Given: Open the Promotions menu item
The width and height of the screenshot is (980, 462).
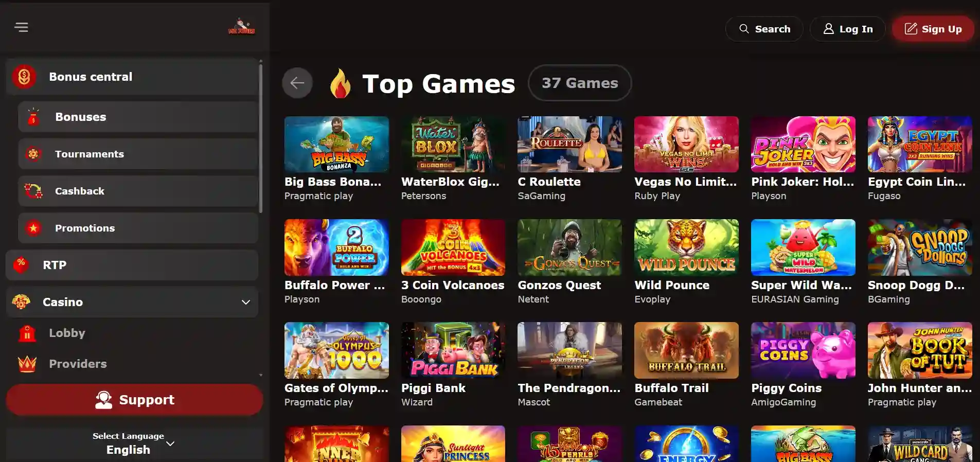Looking at the screenshot, I should coord(138,228).
